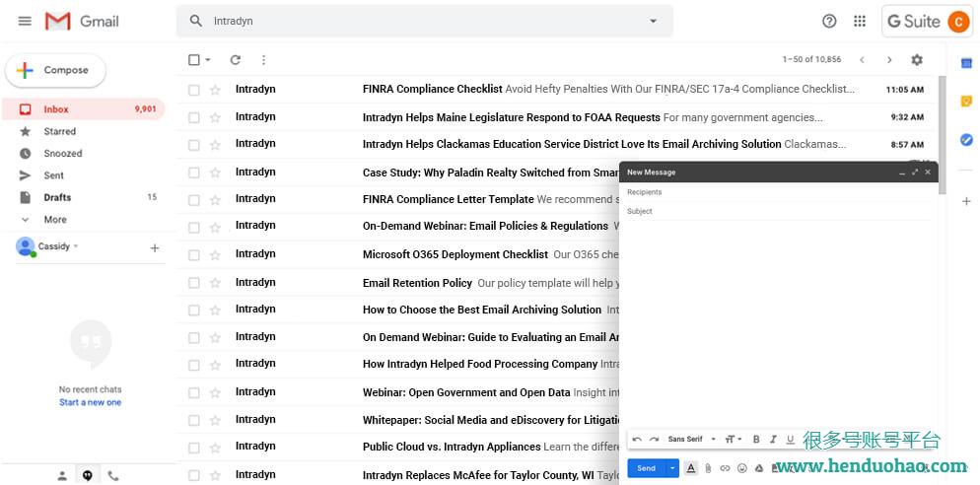Open the Cassidy status dropdown

click(x=76, y=246)
